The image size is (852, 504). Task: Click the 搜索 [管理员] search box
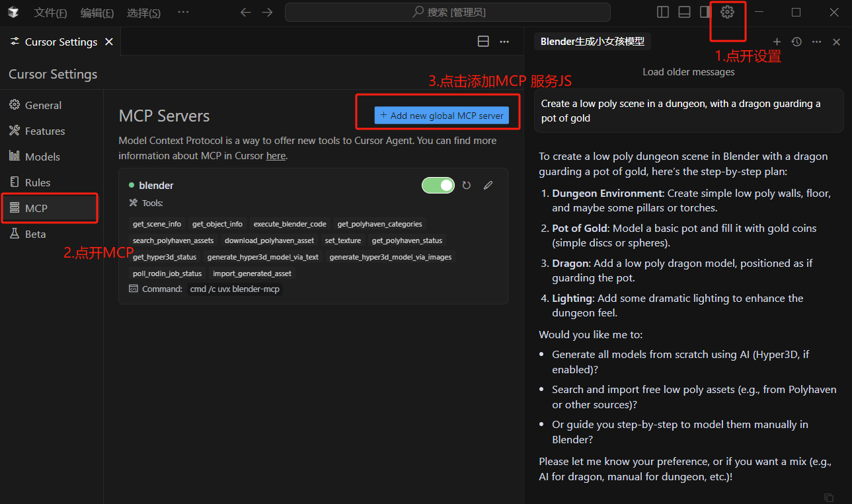pos(447,12)
